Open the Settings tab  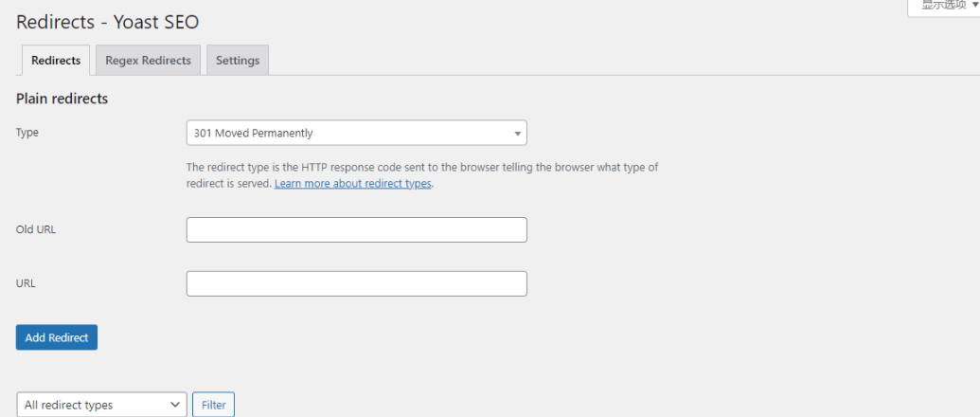coord(238,60)
